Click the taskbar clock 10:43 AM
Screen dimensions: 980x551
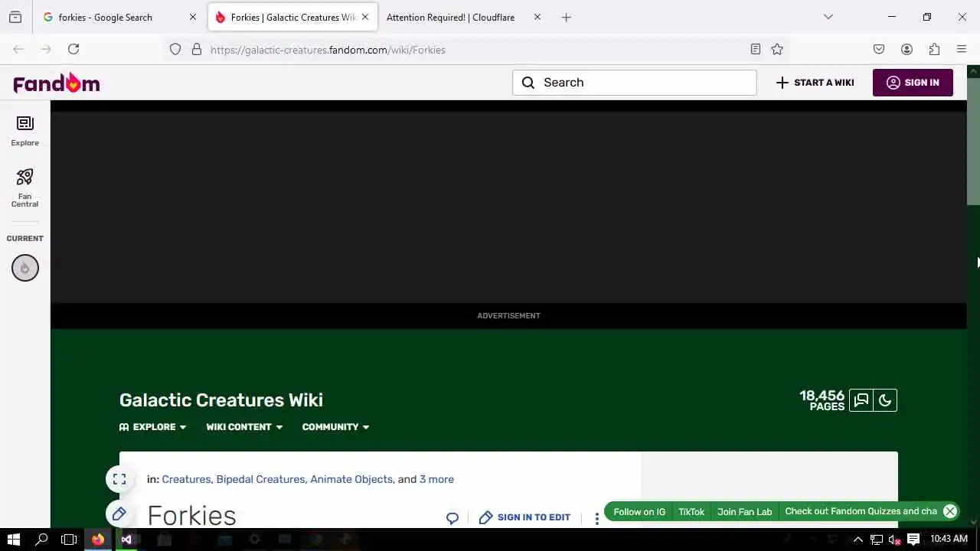coord(949,540)
